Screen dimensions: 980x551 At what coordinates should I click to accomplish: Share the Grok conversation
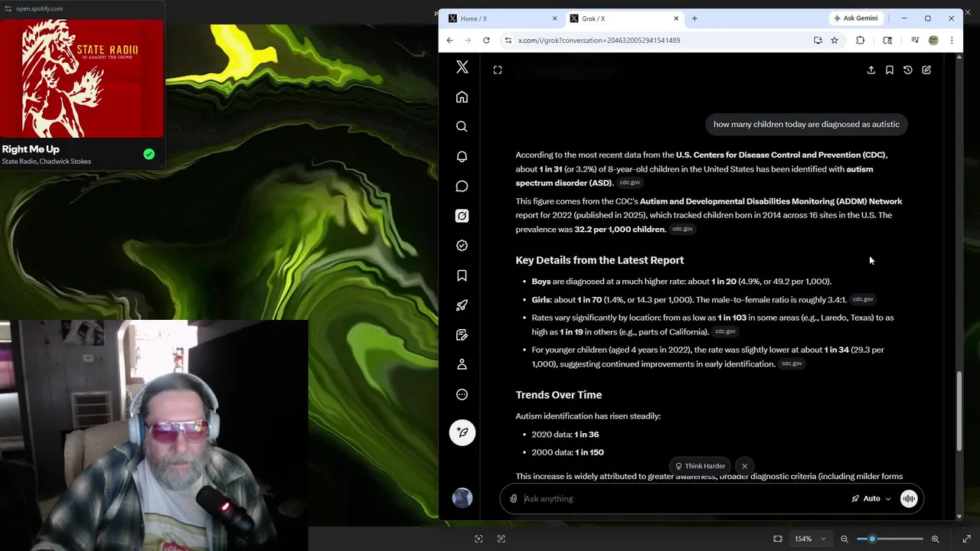tap(871, 70)
